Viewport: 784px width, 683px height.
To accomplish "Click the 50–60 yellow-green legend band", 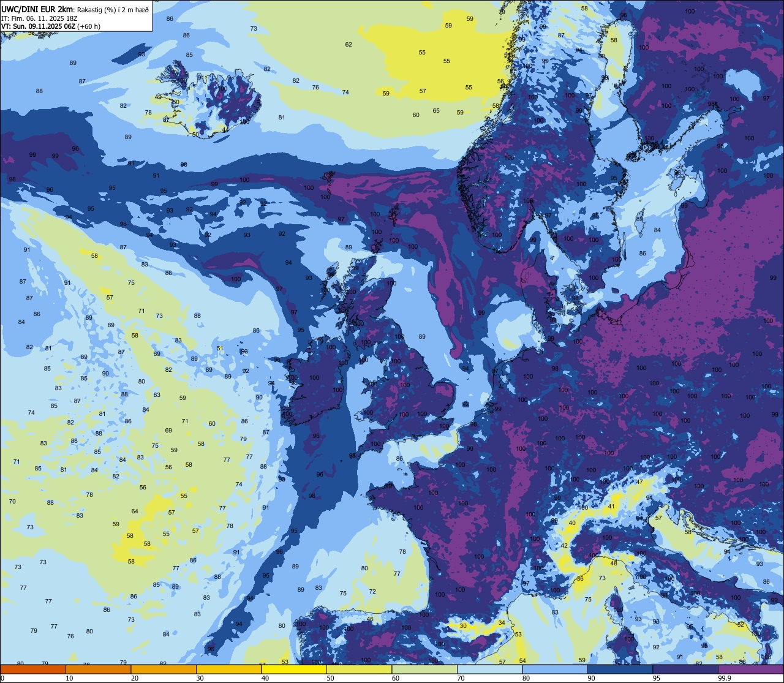I will (359, 669).
